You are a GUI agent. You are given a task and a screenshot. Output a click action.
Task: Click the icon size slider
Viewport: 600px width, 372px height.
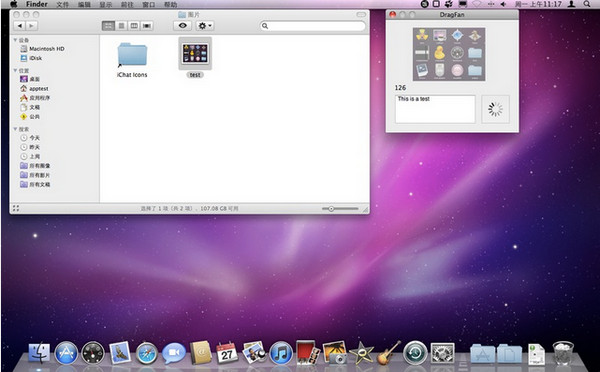pyautogui.click(x=340, y=209)
